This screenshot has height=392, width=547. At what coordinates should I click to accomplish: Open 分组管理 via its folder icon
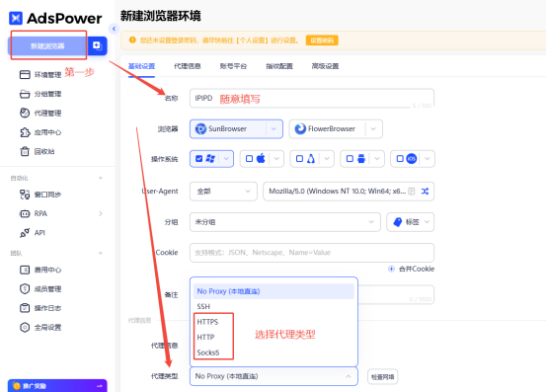[x=25, y=94]
